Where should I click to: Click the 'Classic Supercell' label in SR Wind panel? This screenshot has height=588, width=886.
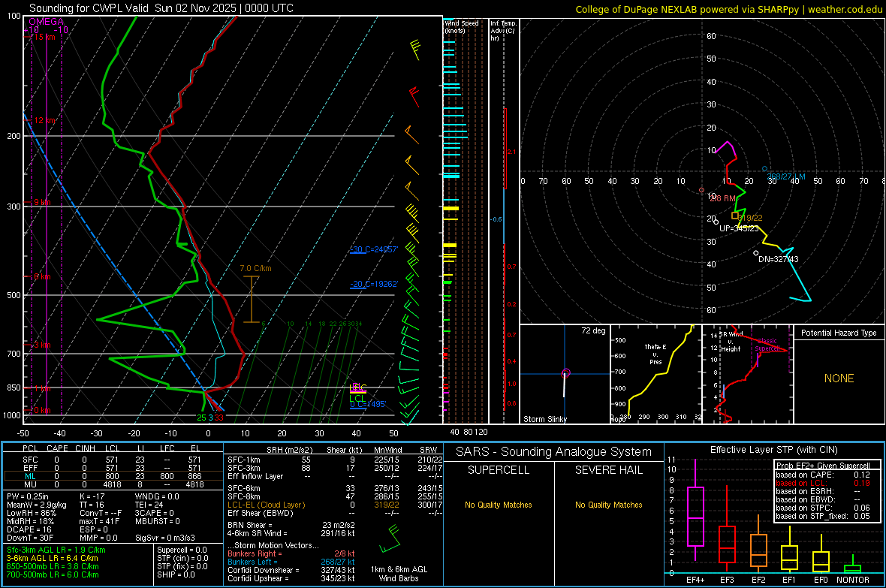pyautogui.click(x=767, y=345)
